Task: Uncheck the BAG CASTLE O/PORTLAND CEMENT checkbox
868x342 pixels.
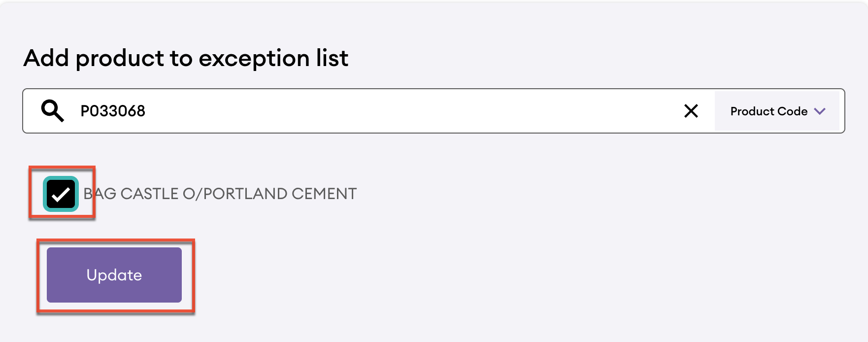Action: coord(61,194)
